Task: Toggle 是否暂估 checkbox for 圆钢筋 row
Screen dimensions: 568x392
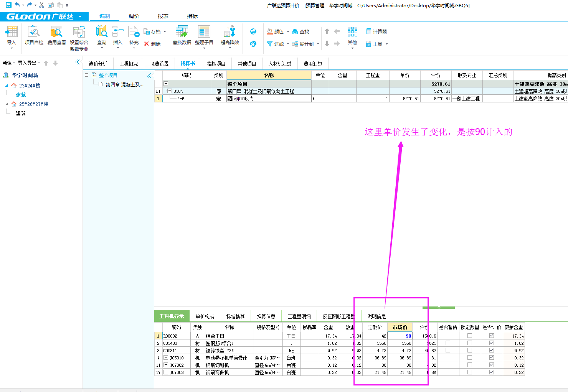Action: pos(448,343)
